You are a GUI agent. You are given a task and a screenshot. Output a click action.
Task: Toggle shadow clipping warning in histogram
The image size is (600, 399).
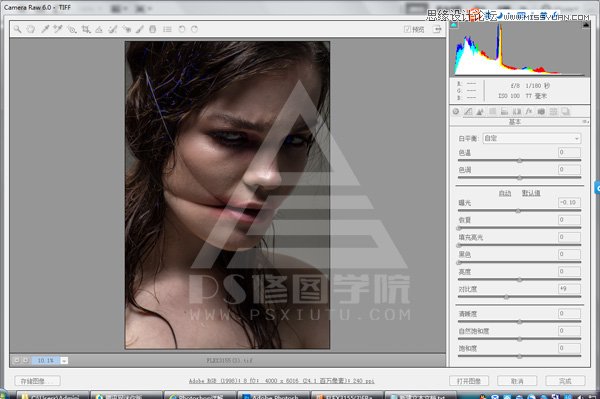(x=454, y=25)
